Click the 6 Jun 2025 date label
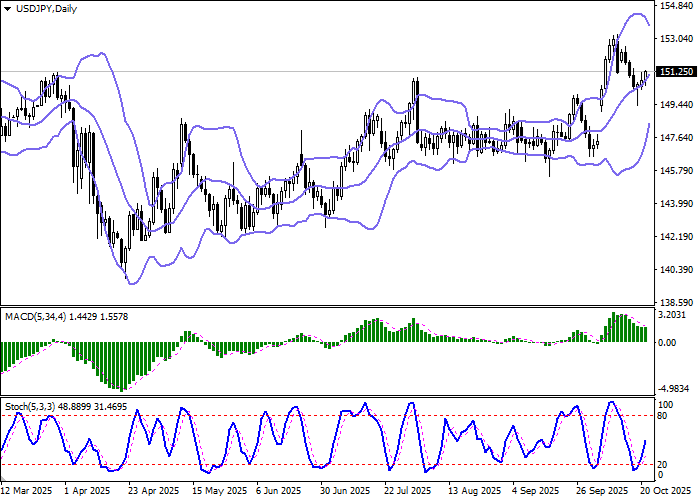 pyautogui.click(x=278, y=491)
